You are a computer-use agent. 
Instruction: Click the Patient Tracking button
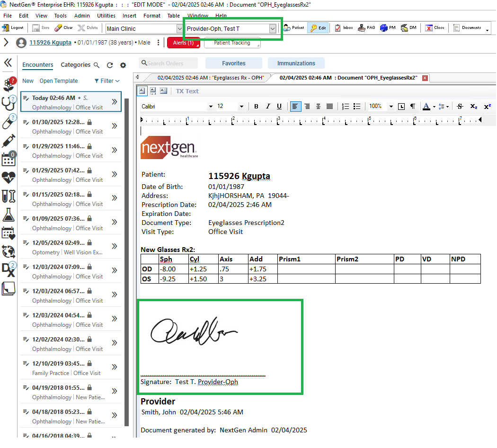coord(232,43)
